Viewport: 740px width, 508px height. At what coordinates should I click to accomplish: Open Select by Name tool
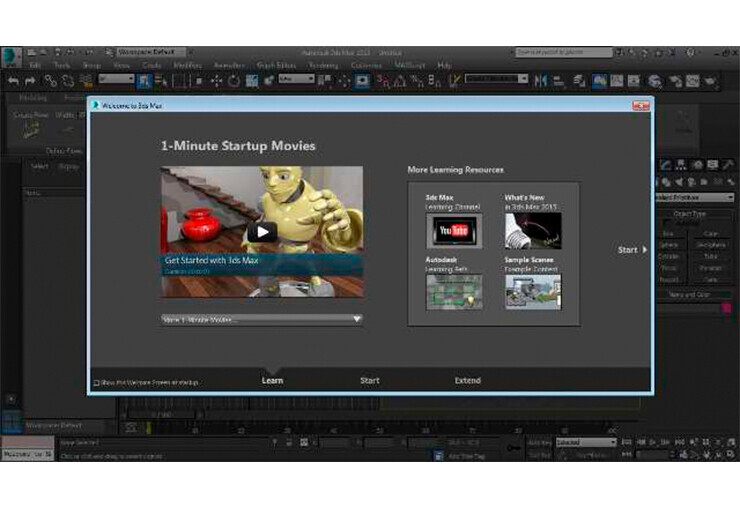pos(161,81)
